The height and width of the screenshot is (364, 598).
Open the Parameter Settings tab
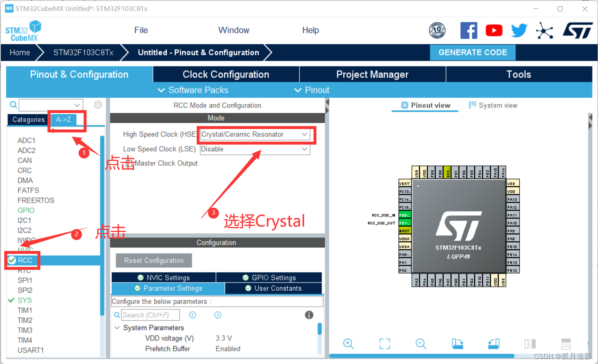coord(168,288)
